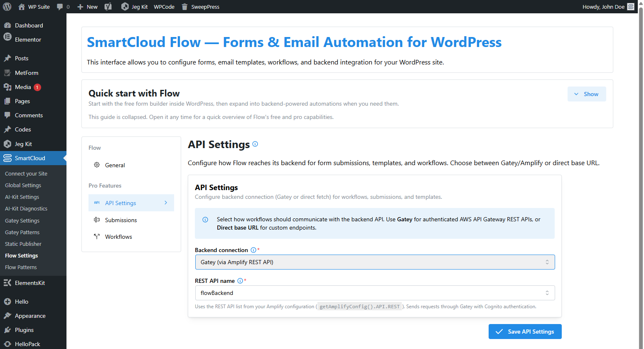Click the Comments icon in sidebar
The width and height of the screenshot is (644, 349).
point(7,115)
